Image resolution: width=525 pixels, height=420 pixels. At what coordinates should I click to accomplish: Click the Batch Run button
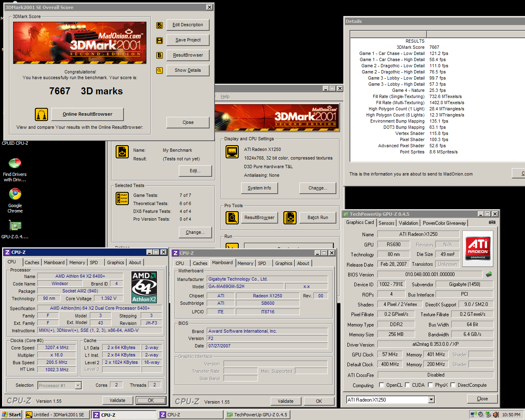(x=318, y=218)
